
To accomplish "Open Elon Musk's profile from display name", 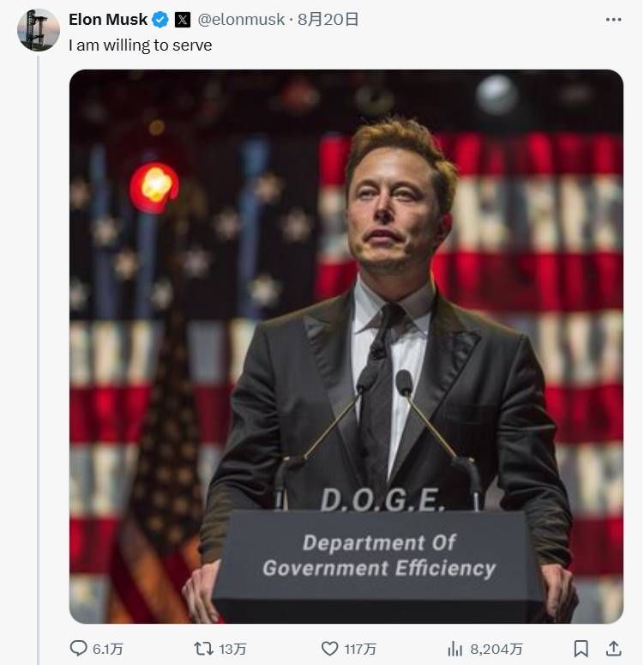I will (108, 19).
